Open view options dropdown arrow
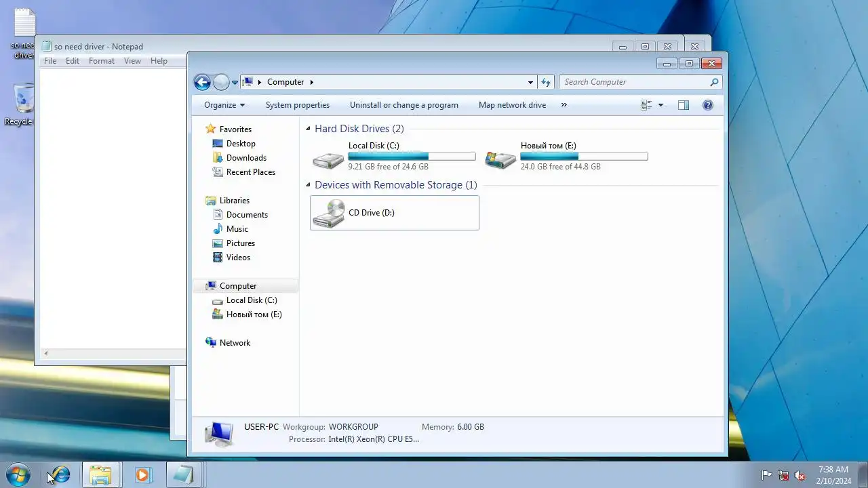 coord(660,105)
